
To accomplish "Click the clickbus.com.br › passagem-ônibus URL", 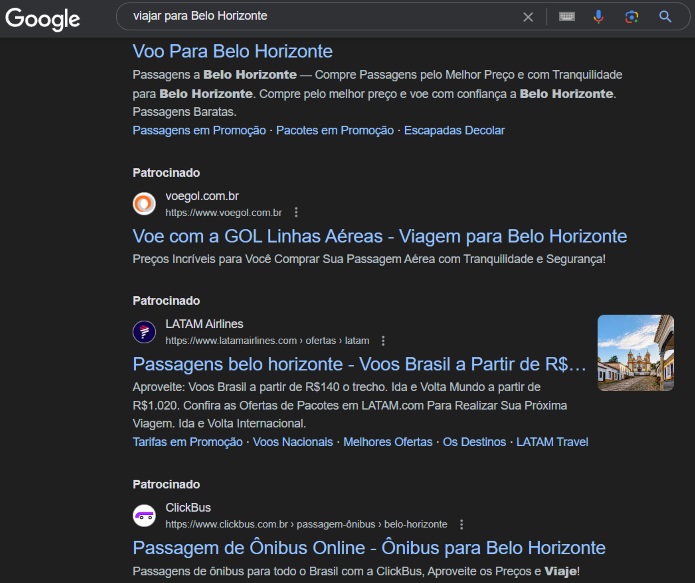I will [306, 524].
